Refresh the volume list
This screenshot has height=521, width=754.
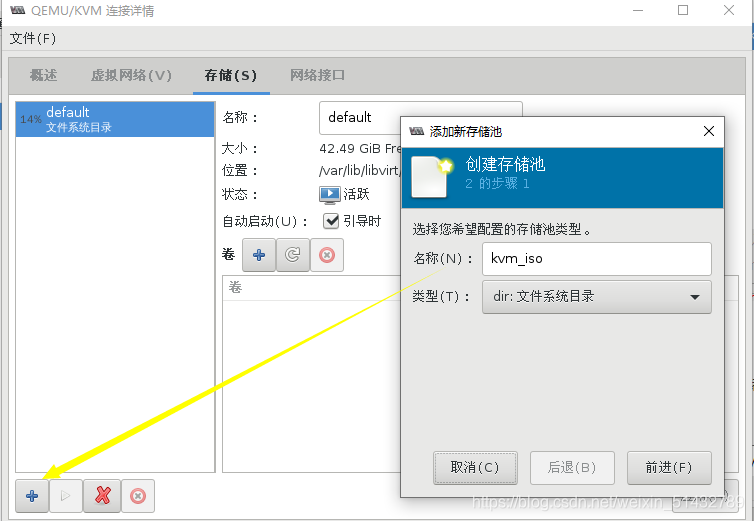click(293, 255)
